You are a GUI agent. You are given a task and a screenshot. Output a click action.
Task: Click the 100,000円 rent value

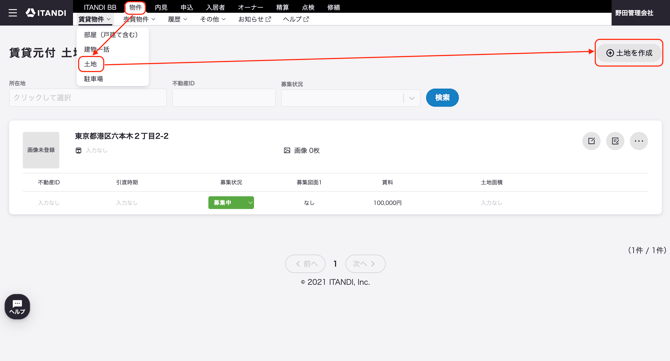[x=387, y=203]
